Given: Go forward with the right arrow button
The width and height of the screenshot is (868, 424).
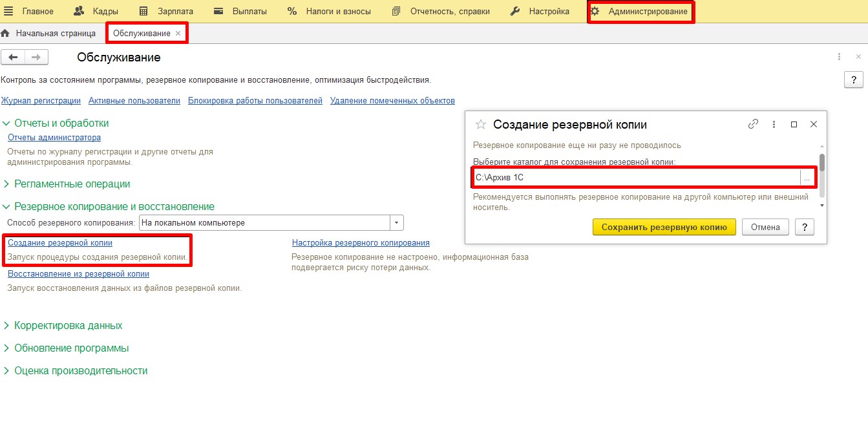Looking at the screenshot, I should [x=36, y=58].
